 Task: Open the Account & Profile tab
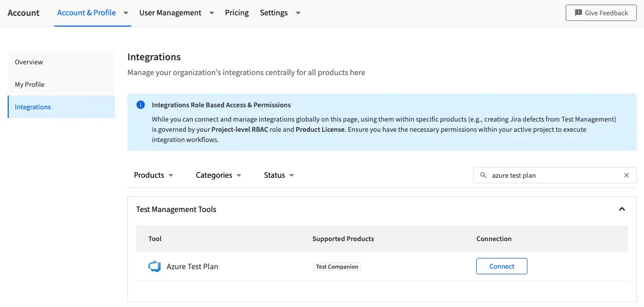(86, 13)
